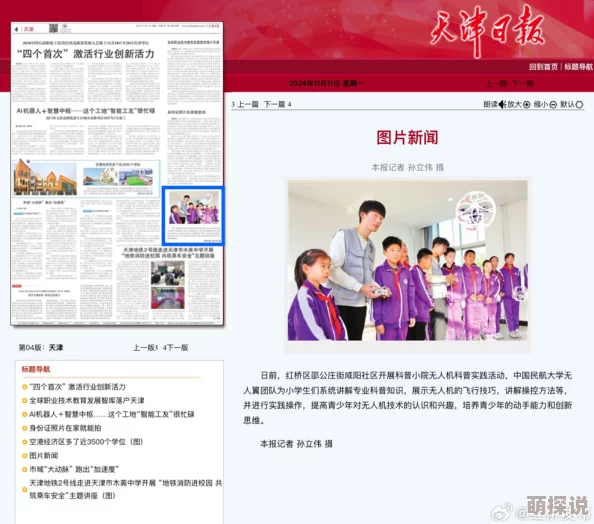Open 天津地铁2号线走进天津市木斋中学 article

pyautogui.click(x=125, y=489)
